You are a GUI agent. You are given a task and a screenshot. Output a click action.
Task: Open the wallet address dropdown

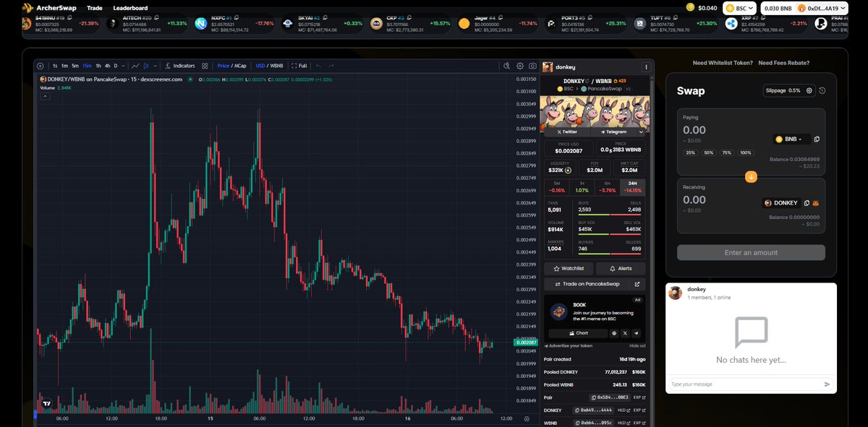point(820,8)
